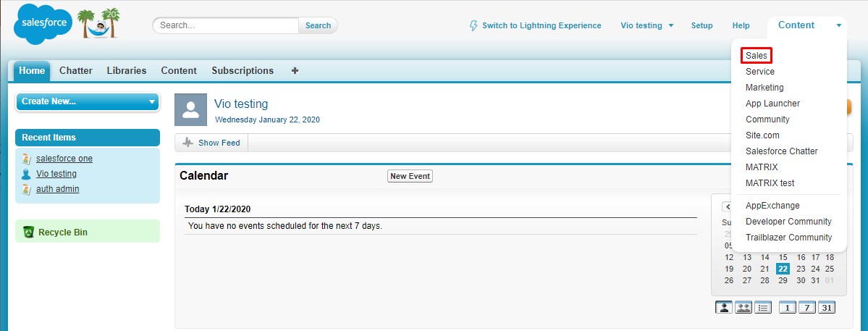
Task: Select day 15 in the mini calendar
Action: [783, 257]
